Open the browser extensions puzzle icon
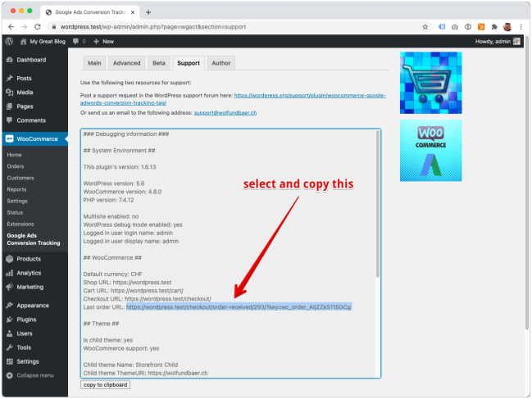Image resolution: width=532 pixels, height=399 pixels. click(x=494, y=27)
